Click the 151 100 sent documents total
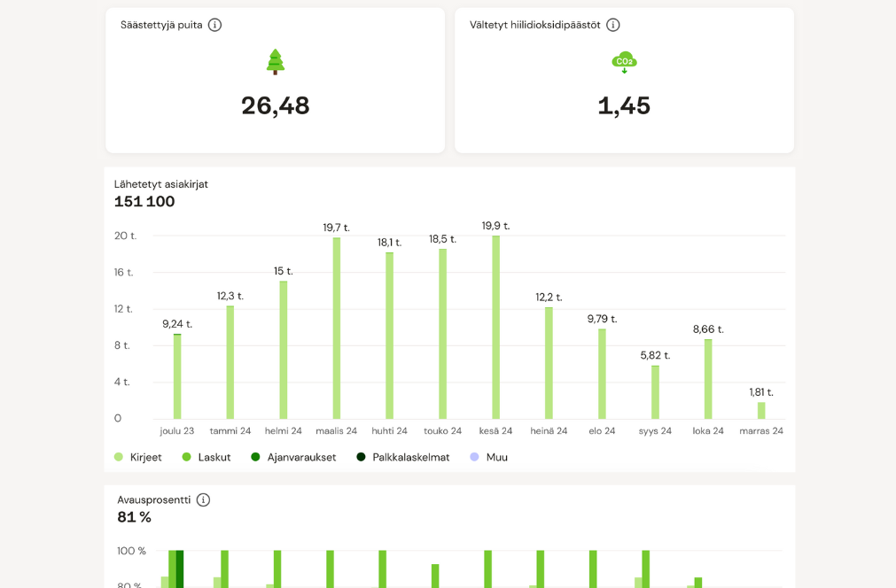The height and width of the screenshot is (588, 896). tap(144, 202)
